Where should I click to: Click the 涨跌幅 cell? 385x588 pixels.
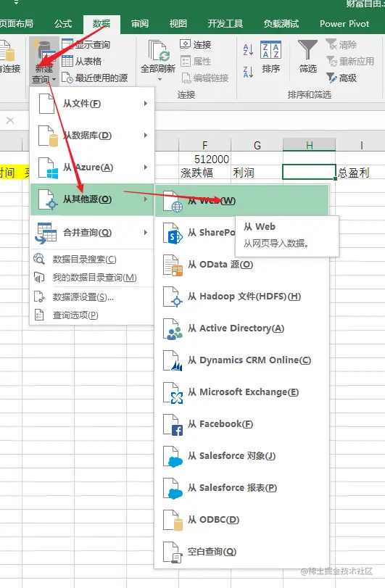click(204, 173)
